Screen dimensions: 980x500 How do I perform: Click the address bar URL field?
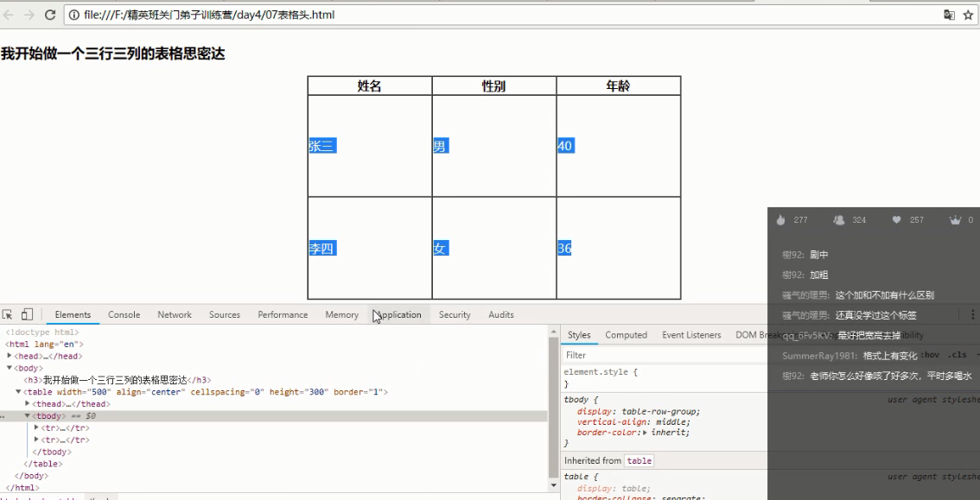point(500,15)
